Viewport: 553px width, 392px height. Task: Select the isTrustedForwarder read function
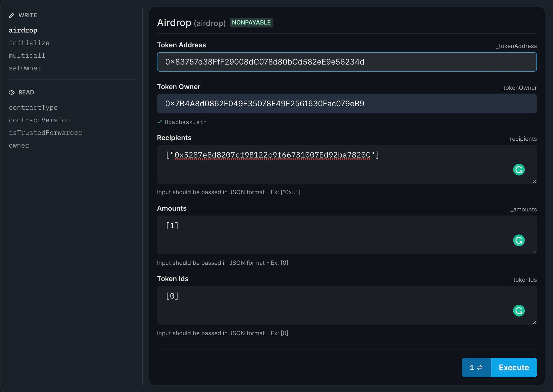pyautogui.click(x=45, y=133)
